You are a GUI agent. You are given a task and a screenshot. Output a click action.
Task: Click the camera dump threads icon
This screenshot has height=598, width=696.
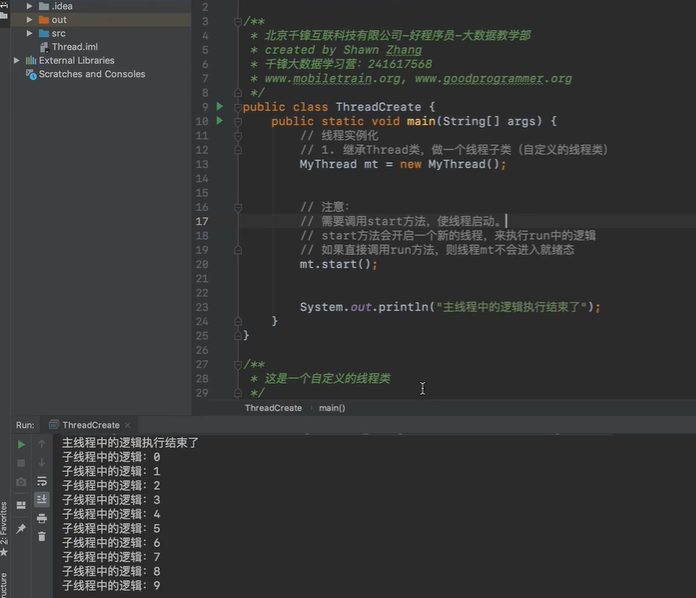(x=21, y=482)
